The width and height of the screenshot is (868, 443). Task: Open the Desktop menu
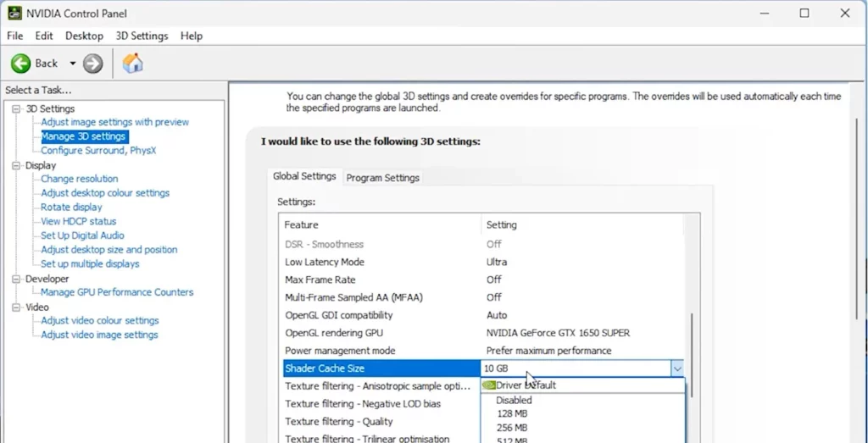[84, 36]
